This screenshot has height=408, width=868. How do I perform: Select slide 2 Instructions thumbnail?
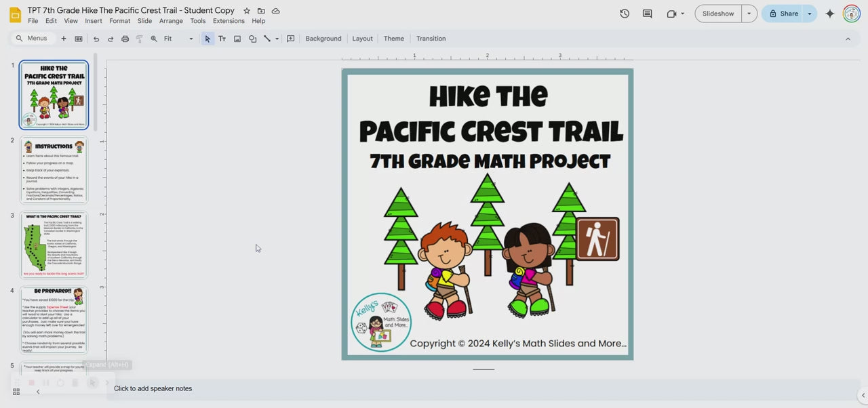54,170
